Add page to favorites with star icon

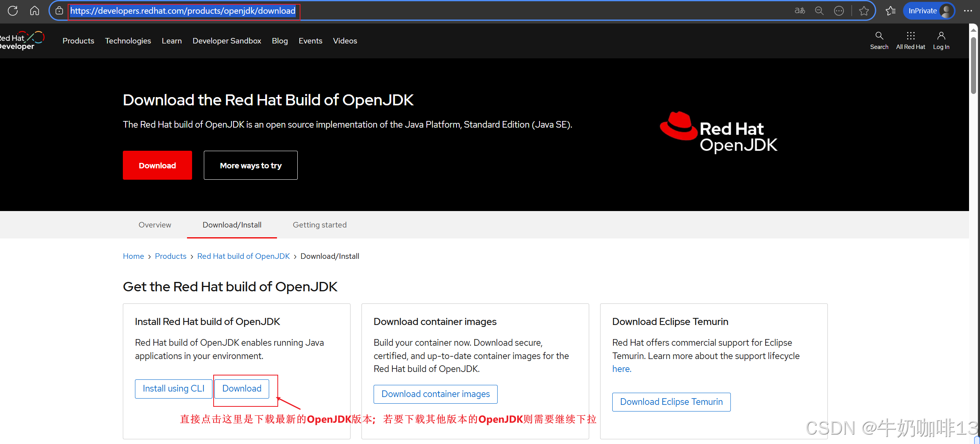(x=864, y=11)
